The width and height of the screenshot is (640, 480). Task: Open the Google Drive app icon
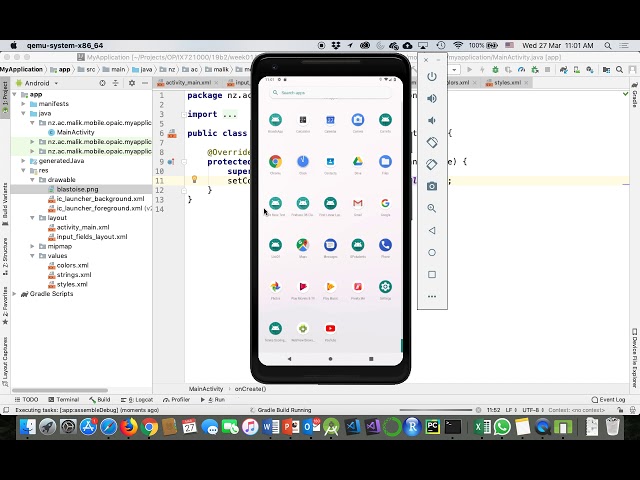(x=358, y=162)
